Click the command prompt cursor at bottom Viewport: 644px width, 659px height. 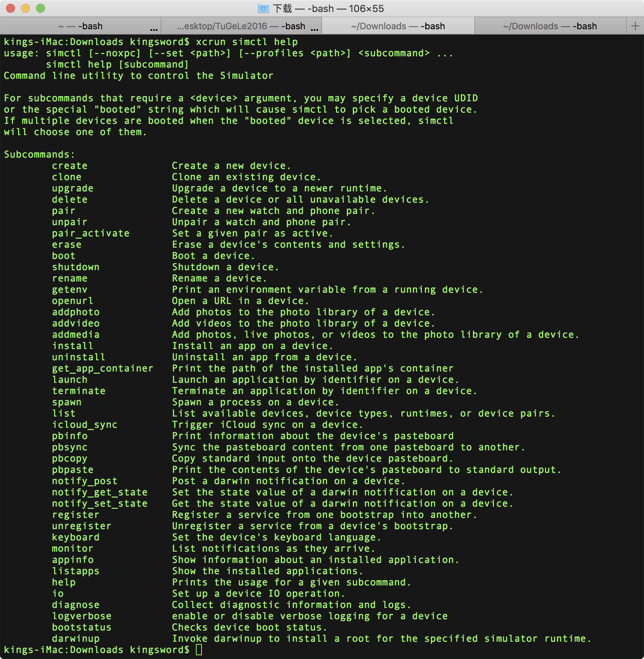click(199, 650)
